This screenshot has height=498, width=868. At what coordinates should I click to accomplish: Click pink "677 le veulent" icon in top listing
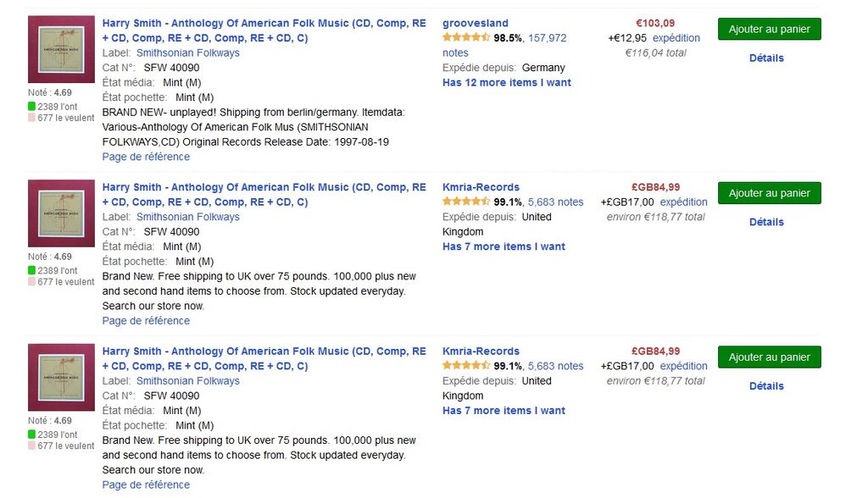tap(31, 119)
